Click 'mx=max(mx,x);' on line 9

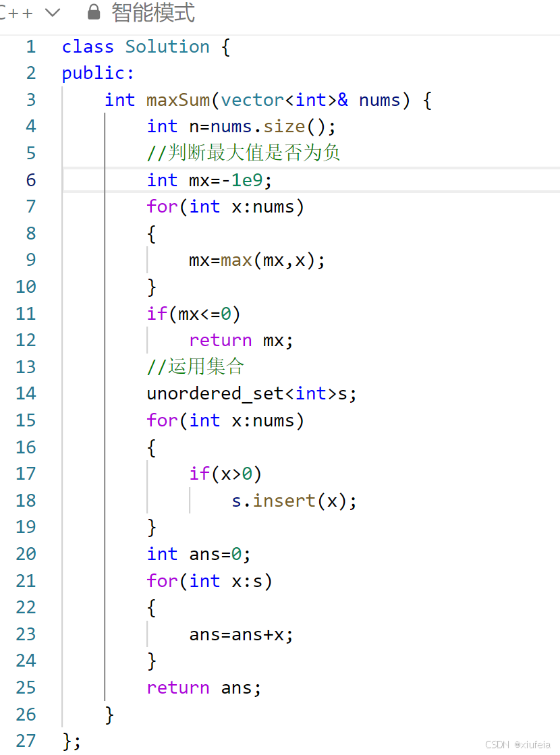(x=257, y=260)
